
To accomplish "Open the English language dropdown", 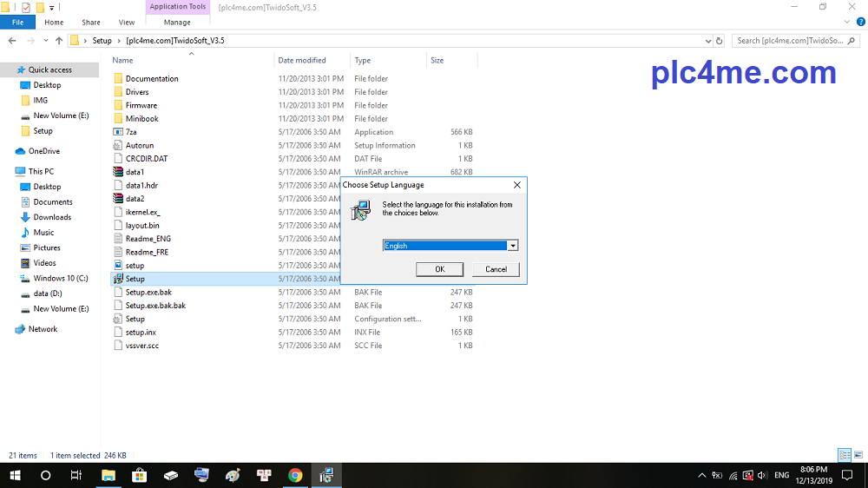I will point(513,246).
